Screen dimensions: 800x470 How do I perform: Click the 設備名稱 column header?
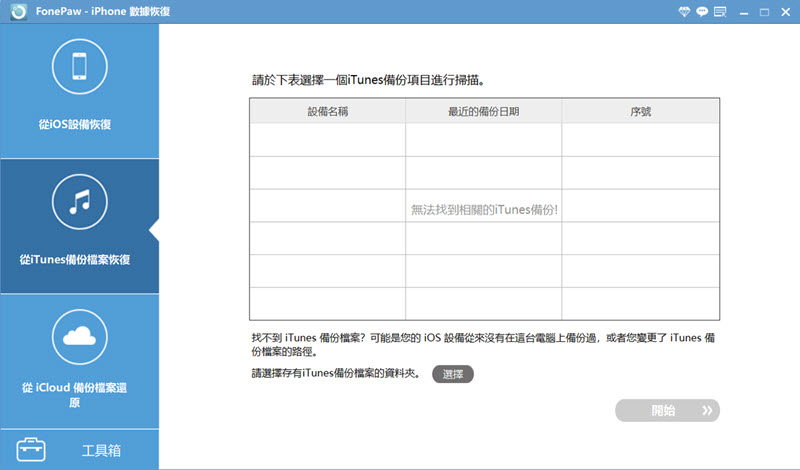(x=327, y=111)
